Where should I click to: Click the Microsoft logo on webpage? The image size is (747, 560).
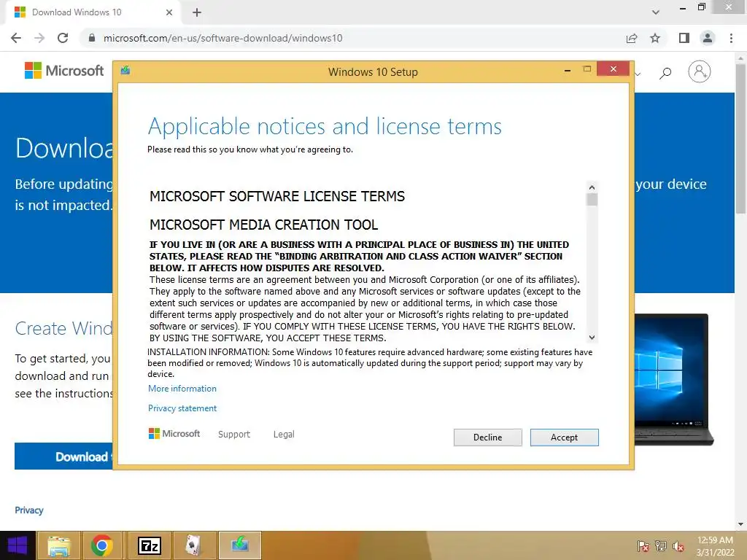tap(64, 71)
